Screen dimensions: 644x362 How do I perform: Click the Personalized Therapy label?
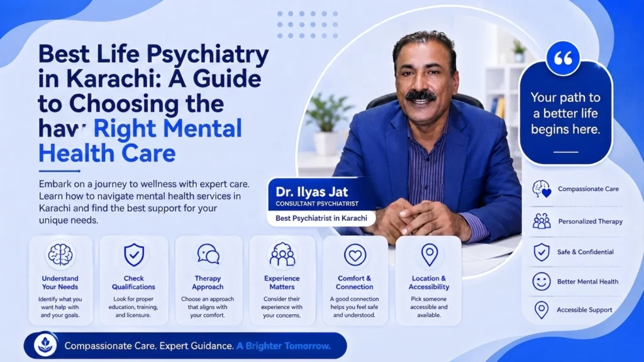[x=590, y=221]
